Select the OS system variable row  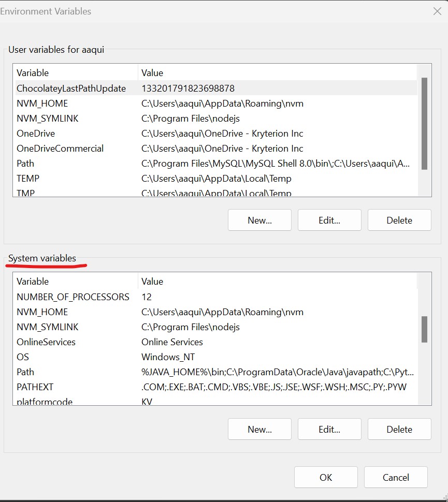pyautogui.click(x=23, y=357)
